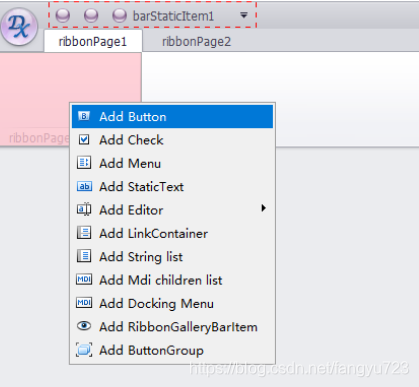Click MDI icon beside Add Docking Menu
419x387 pixels.
pos(84,302)
